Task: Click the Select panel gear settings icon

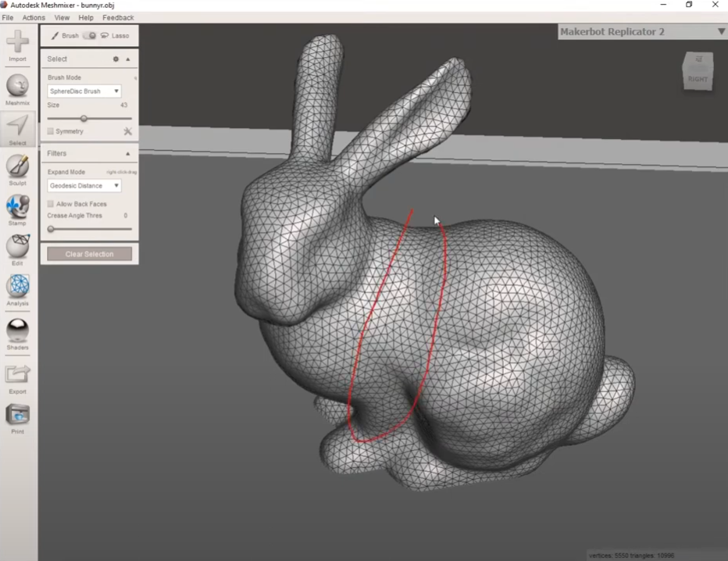Action: (x=116, y=59)
